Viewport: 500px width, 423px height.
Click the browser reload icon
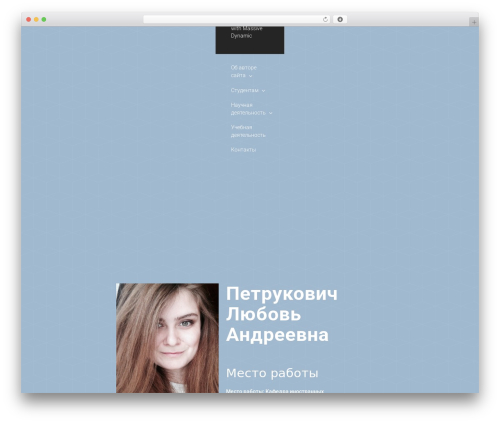[x=325, y=20]
